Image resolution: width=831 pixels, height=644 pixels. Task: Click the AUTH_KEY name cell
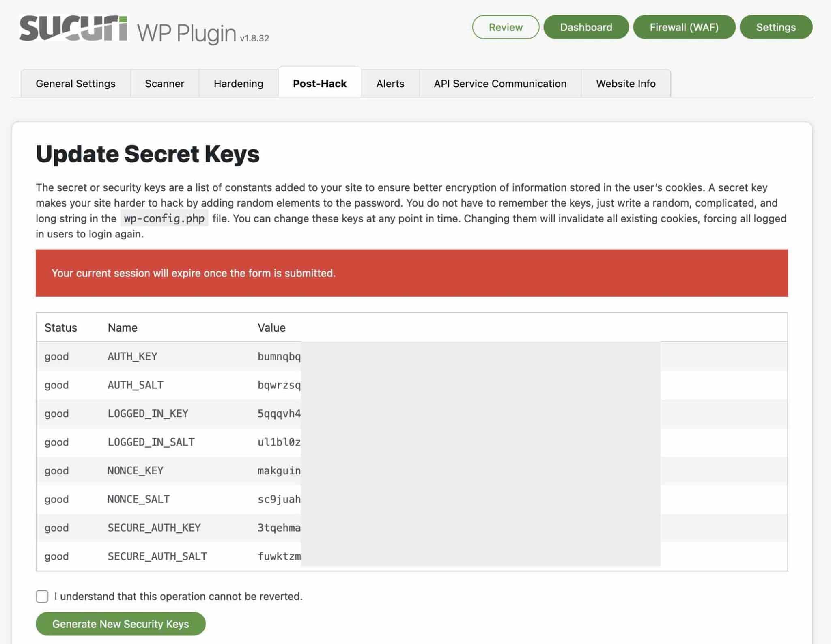[x=132, y=356]
